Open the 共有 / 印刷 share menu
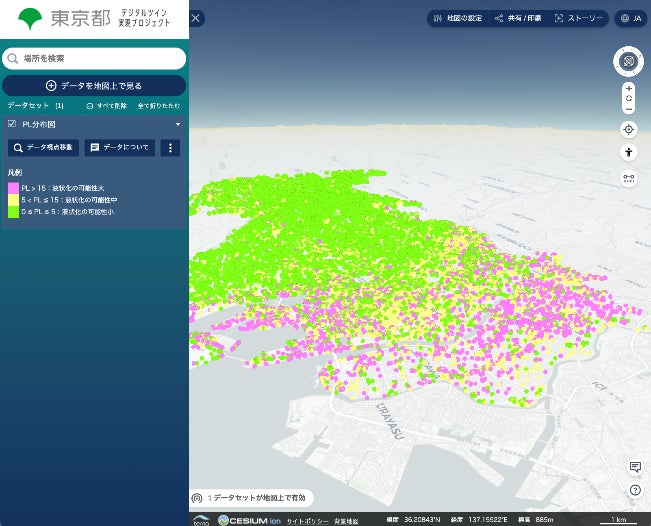The image size is (651, 526). pos(518,18)
